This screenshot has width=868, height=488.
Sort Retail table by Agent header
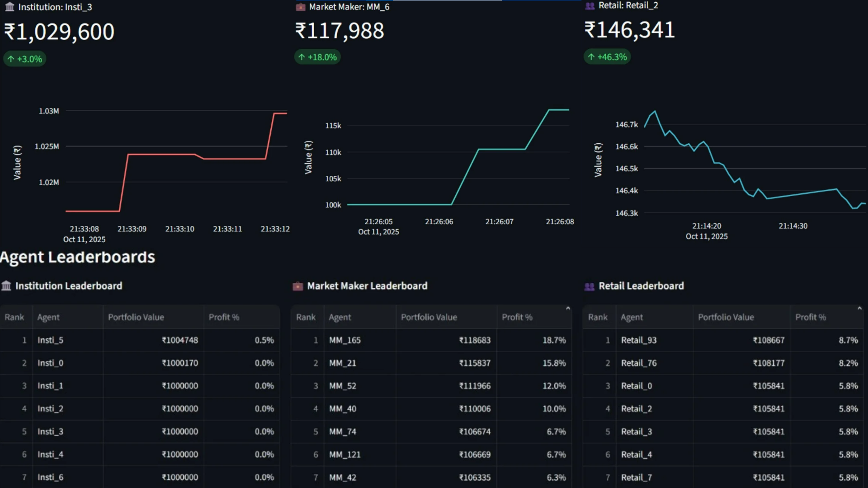(632, 317)
